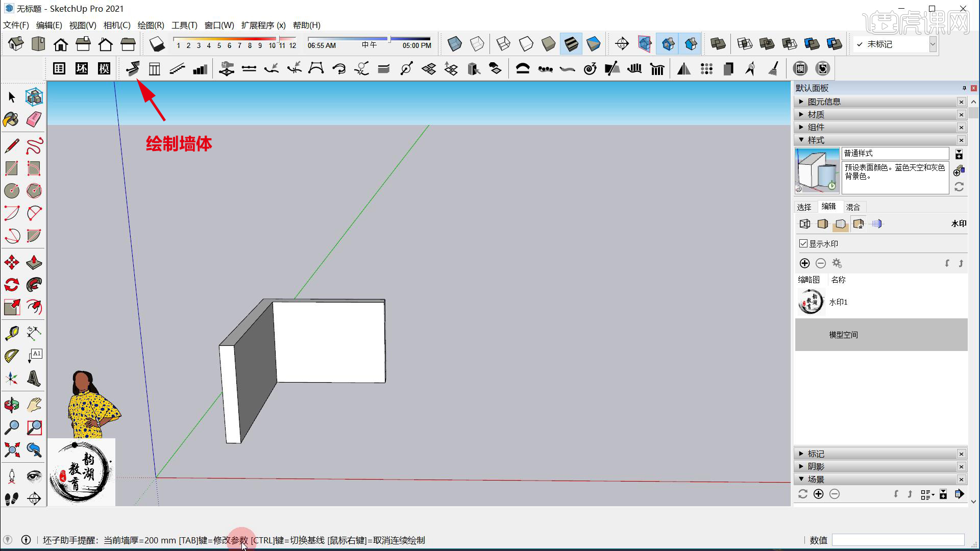Open watermark settings gear

pos(837,263)
